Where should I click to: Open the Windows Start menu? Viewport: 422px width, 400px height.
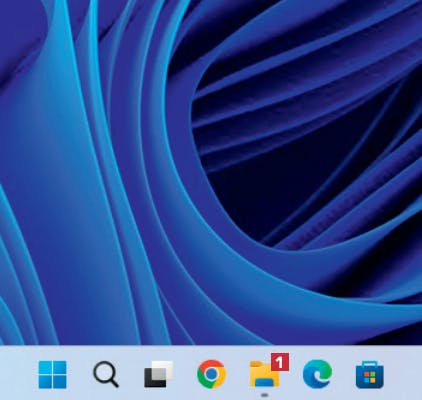[x=52, y=374]
